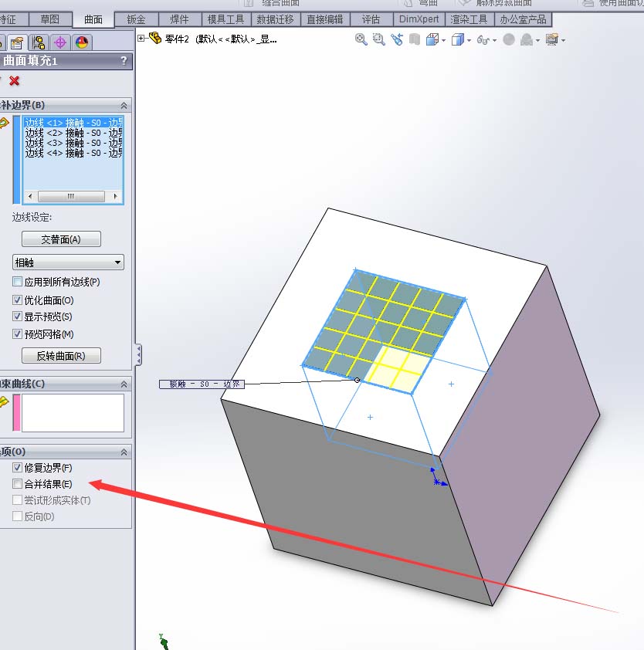Collapse the 补边界 section header
The width and height of the screenshot is (644, 650).
[x=123, y=104]
